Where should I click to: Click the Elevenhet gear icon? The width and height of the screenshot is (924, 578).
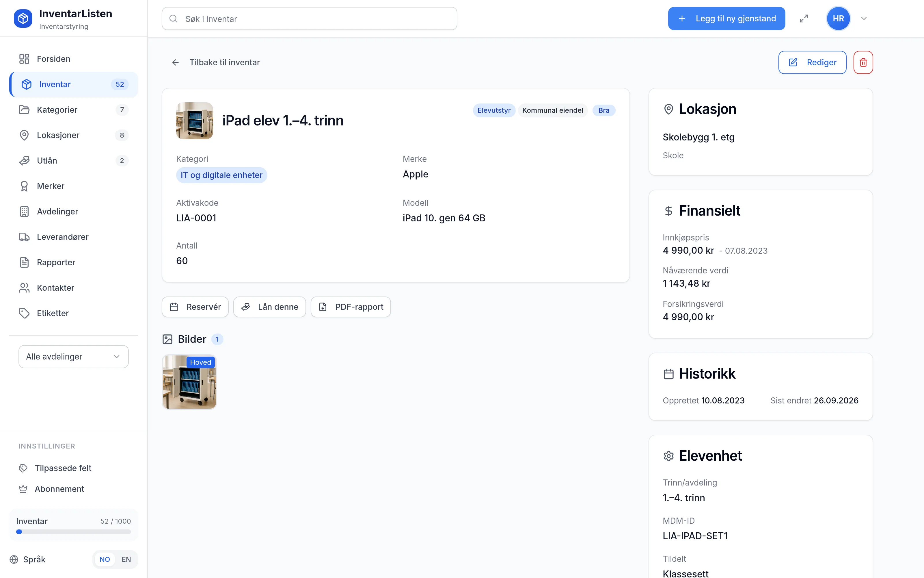(x=668, y=456)
